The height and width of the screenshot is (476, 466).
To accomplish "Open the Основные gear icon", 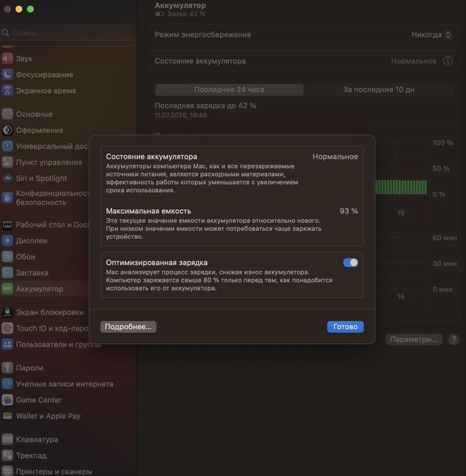I will (x=7, y=114).
